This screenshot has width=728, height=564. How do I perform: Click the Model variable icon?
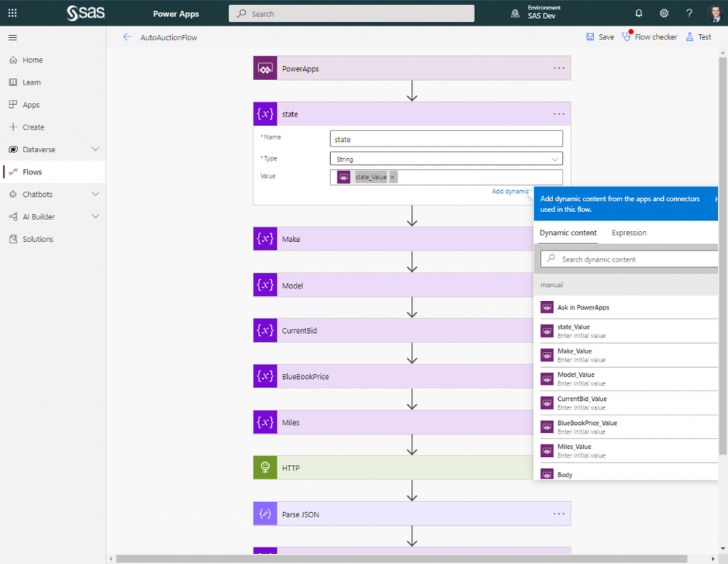265,285
